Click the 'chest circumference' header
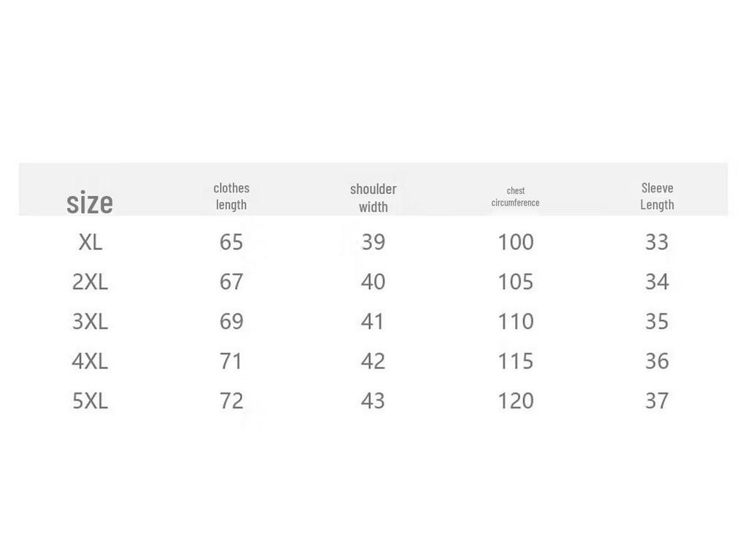Viewport: 747px width, 560px height. click(515, 196)
